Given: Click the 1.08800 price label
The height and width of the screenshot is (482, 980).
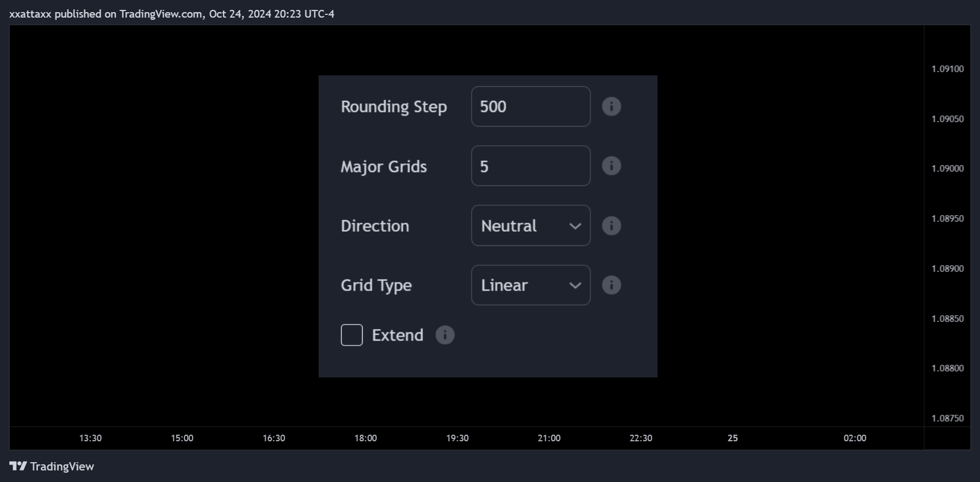Looking at the screenshot, I should tap(948, 368).
